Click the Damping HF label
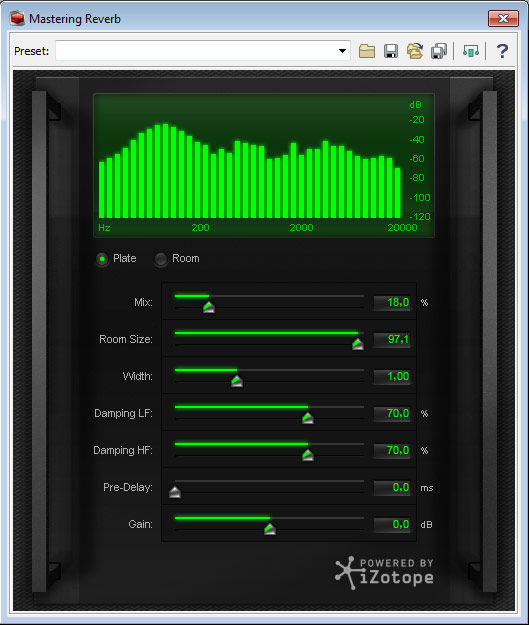The width and height of the screenshot is (529, 625). click(x=123, y=450)
